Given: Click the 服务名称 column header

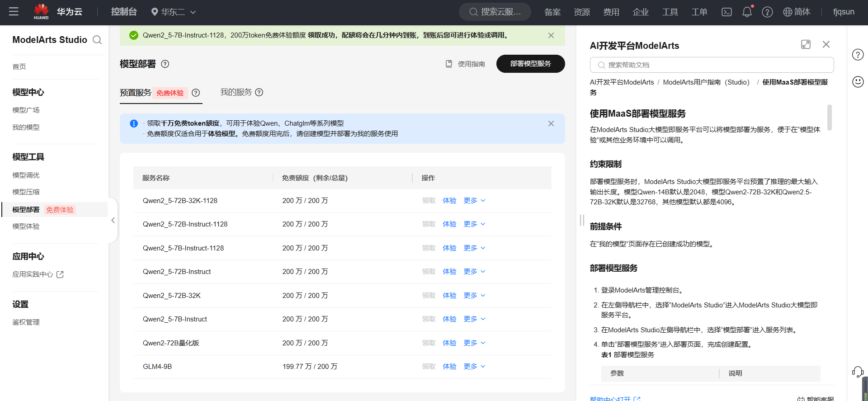Looking at the screenshot, I should (x=156, y=178).
